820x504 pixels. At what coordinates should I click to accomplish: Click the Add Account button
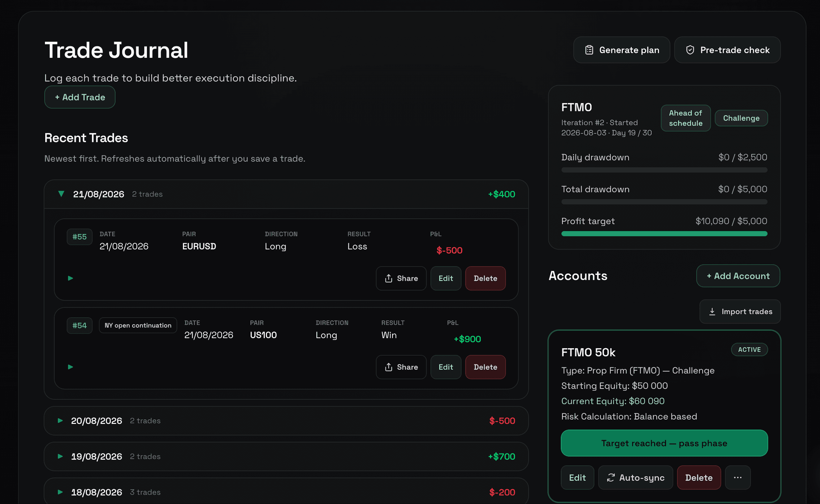pos(738,276)
